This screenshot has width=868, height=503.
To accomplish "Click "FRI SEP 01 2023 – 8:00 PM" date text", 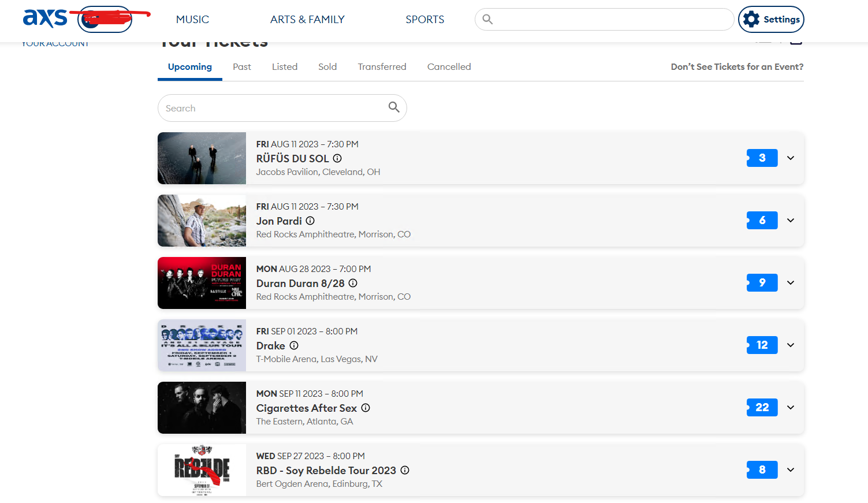I will pos(307,331).
